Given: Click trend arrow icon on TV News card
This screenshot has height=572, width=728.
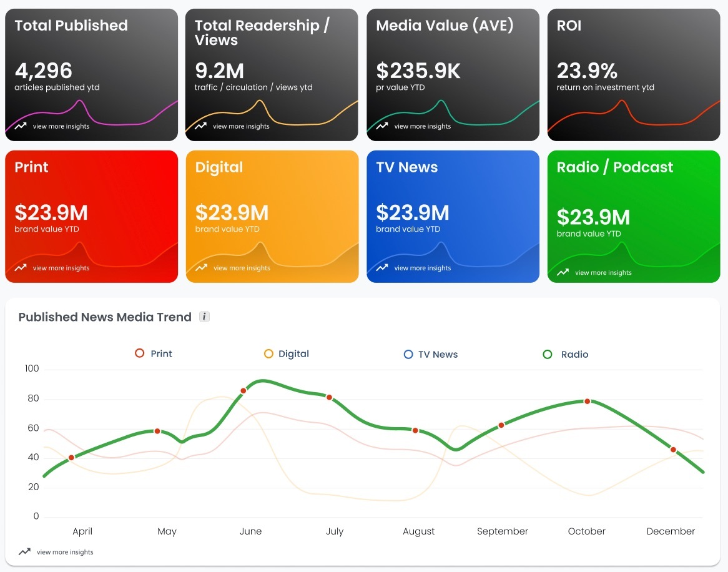Looking at the screenshot, I should pos(382,267).
